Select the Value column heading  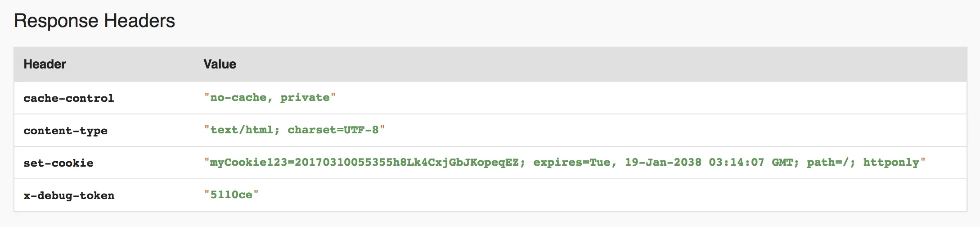pos(220,64)
